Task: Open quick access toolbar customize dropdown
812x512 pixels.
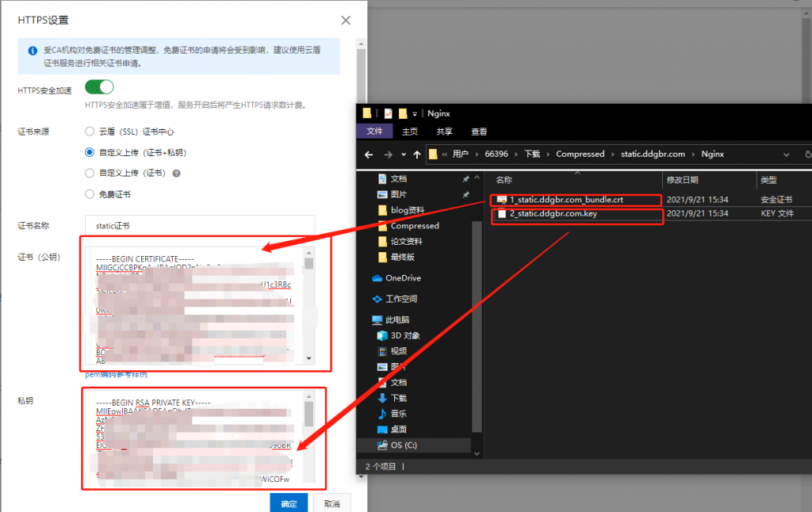Action: tap(415, 114)
